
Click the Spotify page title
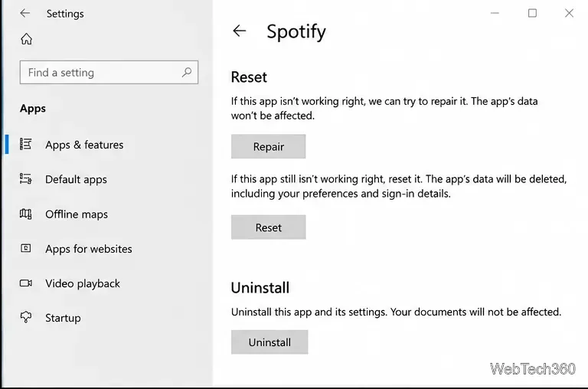(296, 32)
